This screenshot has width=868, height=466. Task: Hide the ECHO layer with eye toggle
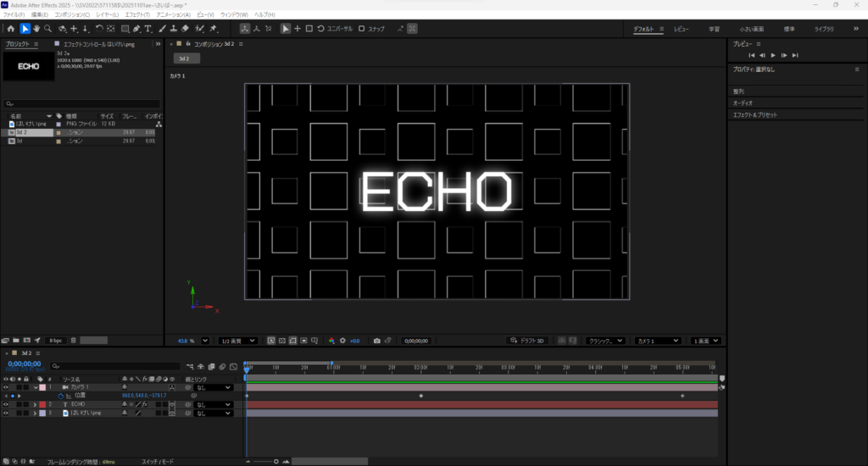pyautogui.click(x=5, y=405)
